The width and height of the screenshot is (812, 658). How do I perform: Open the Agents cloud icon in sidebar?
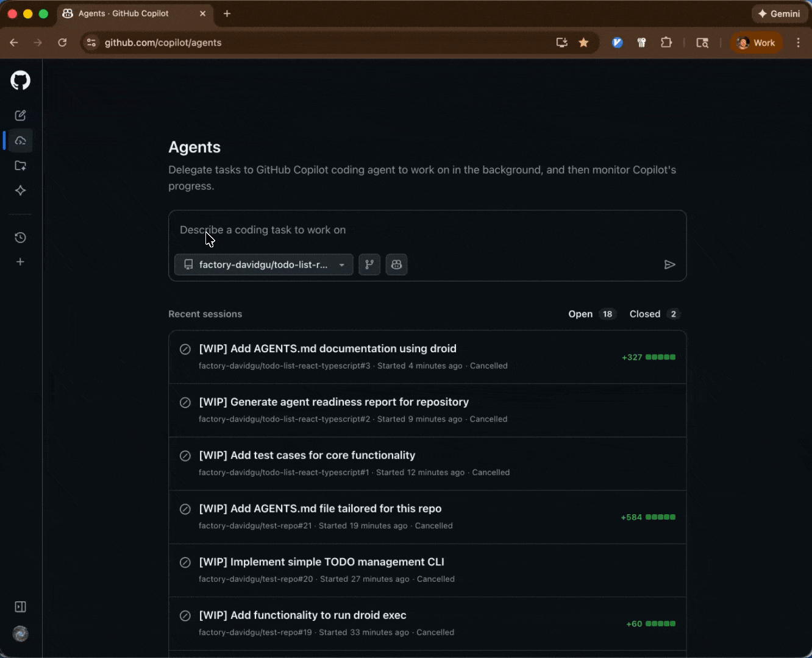20,140
